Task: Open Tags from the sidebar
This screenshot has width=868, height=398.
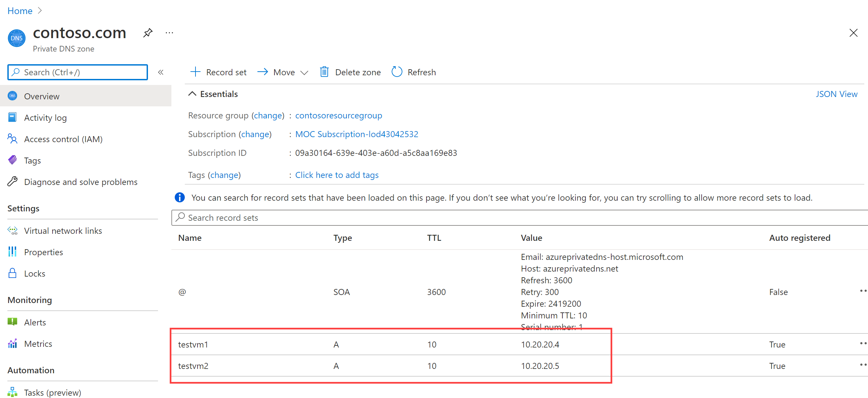Action: click(32, 160)
